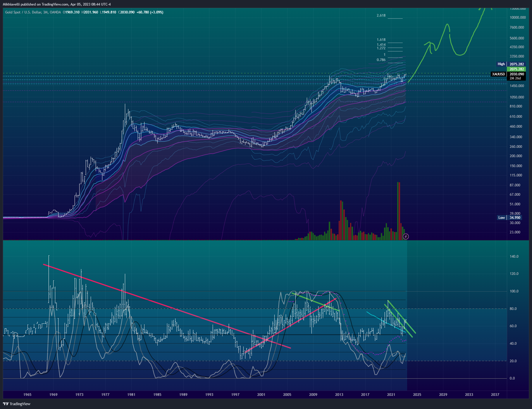Image resolution: width=532 pixels, height=409 pixels.
Task: Click the 2M 26d countdown label
Action: coord(515,78)
